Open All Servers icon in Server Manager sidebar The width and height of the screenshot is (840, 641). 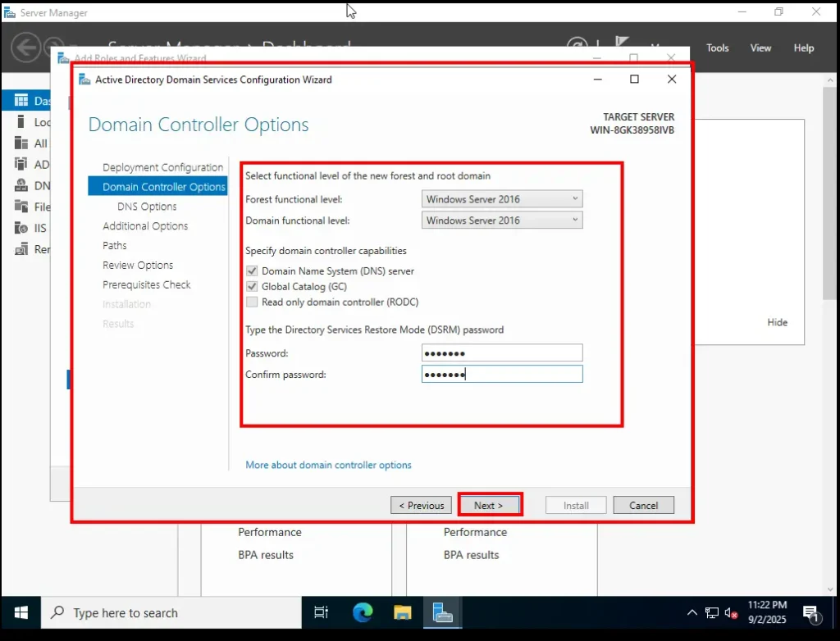(x=21, y=143)
